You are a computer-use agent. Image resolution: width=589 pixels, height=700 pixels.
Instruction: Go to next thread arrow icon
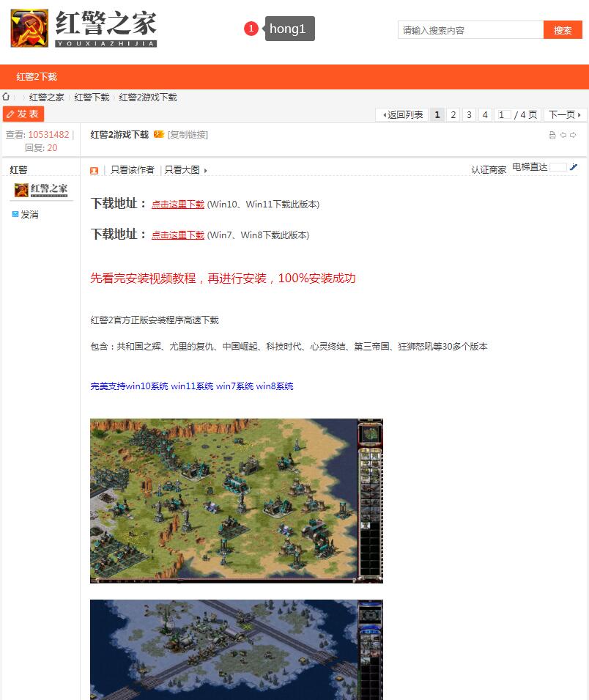pyautogui.click(x=574, y=135)
